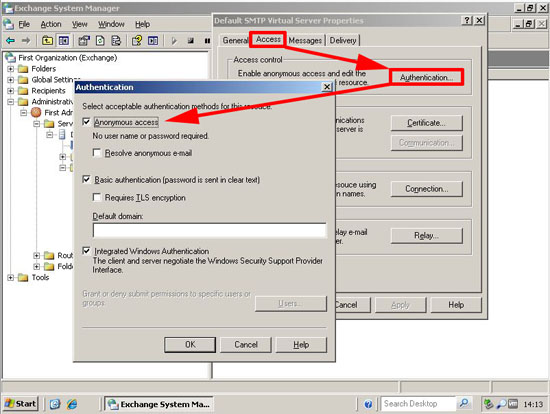Launch Internet Explorer from quick launch

(72, 404)
